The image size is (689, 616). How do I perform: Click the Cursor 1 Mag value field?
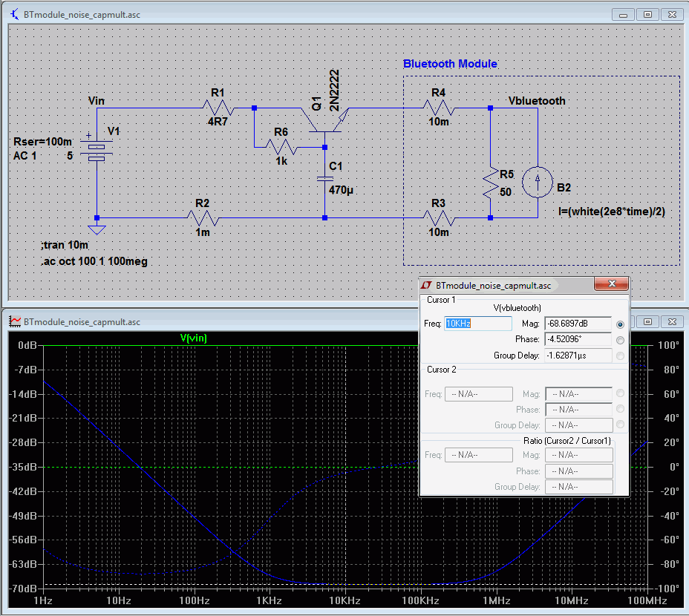pyautogui.click(x=578, y=324)
